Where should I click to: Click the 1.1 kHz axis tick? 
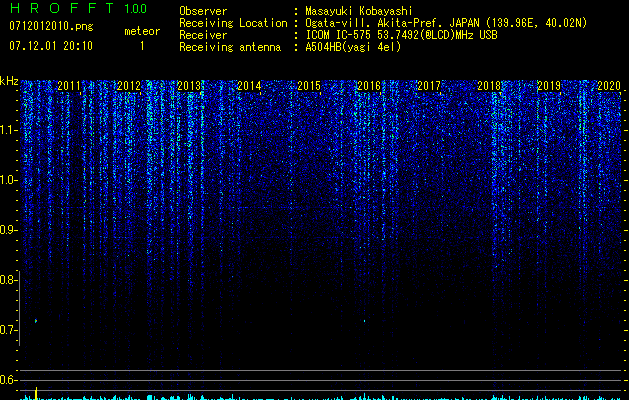(x=9, y=130)
